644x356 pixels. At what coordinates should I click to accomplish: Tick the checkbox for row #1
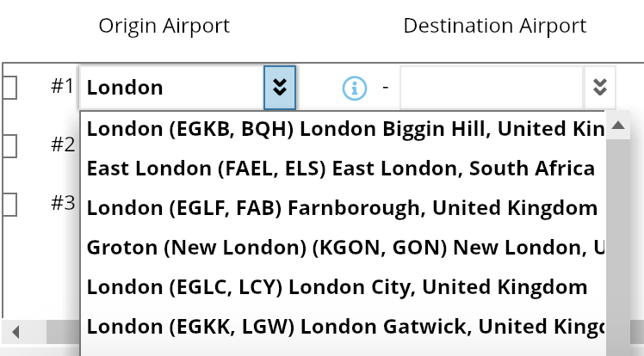coord(9,87)
